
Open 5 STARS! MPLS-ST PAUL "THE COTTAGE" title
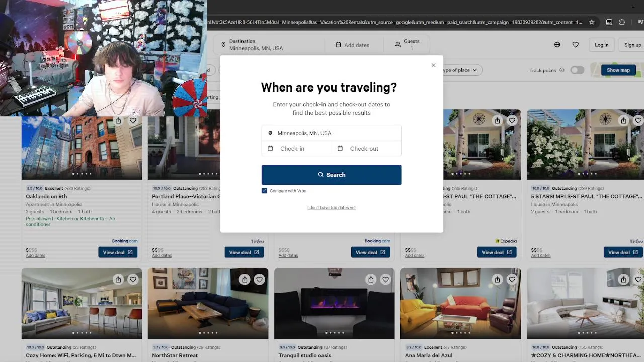point(587,196)
